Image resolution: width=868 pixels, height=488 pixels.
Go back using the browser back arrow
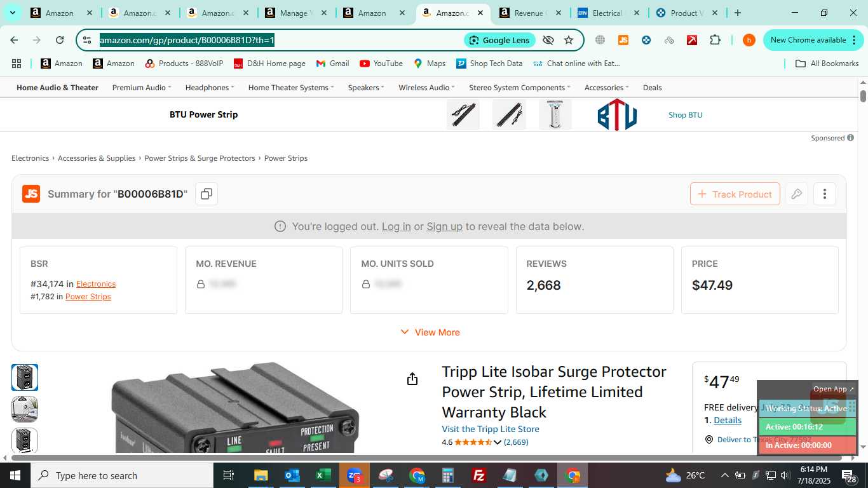(14, 40)
